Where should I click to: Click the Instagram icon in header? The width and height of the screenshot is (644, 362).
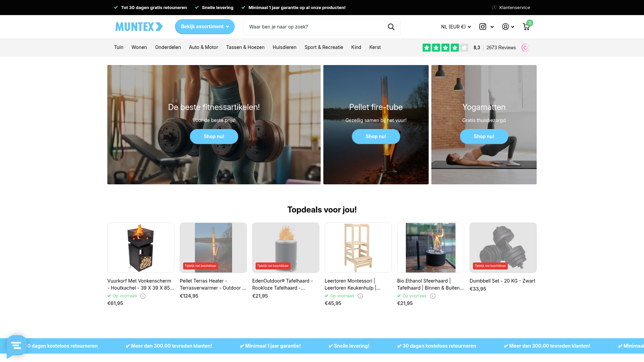tap(483, 27)
